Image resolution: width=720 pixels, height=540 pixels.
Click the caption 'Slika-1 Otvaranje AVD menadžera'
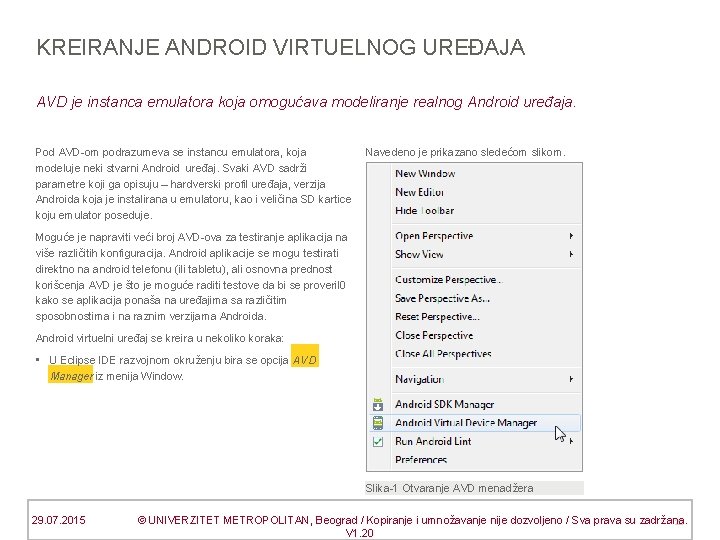(x=450, y=488)
